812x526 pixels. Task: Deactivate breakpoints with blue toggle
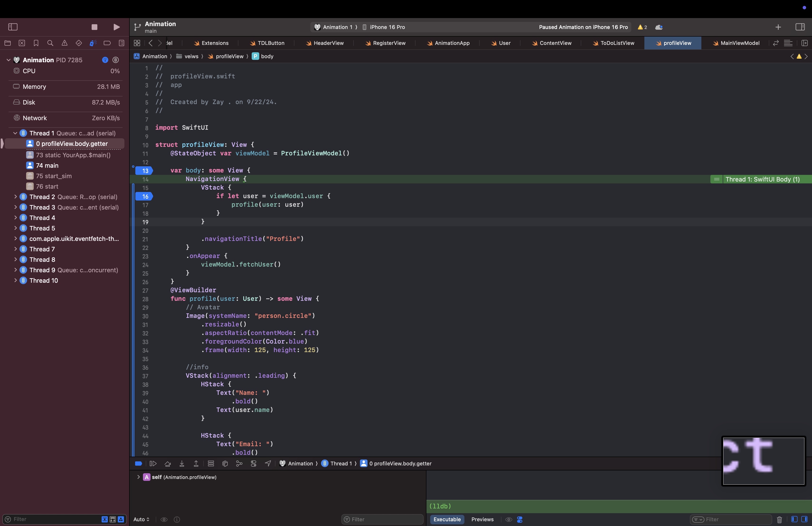[138, 464]
